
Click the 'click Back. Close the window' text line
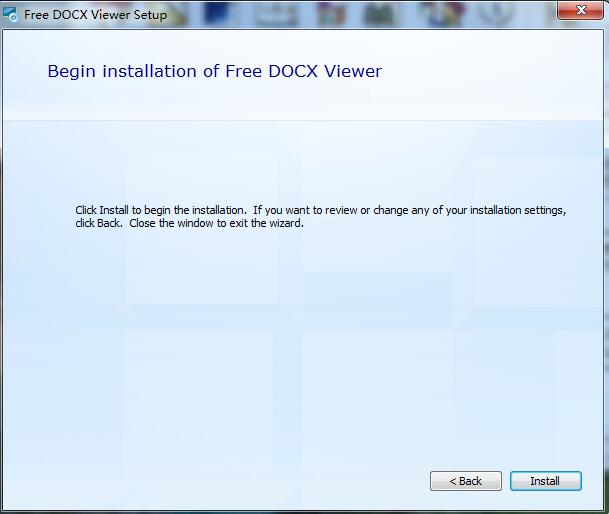coord(190,223)
